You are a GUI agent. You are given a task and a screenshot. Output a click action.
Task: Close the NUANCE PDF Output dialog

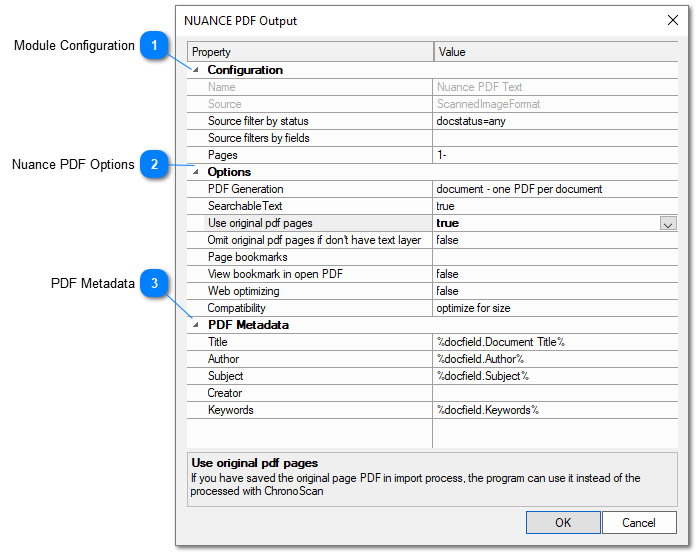[x=673, y=20]
